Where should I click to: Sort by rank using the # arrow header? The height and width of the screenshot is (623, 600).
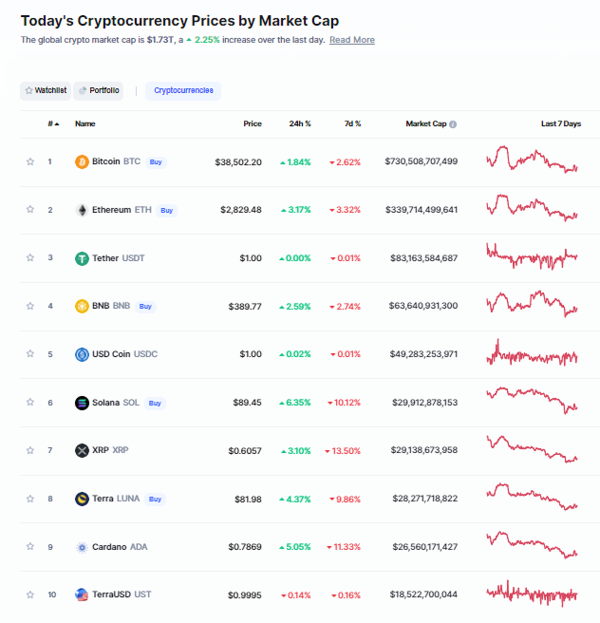pos(53,124)
